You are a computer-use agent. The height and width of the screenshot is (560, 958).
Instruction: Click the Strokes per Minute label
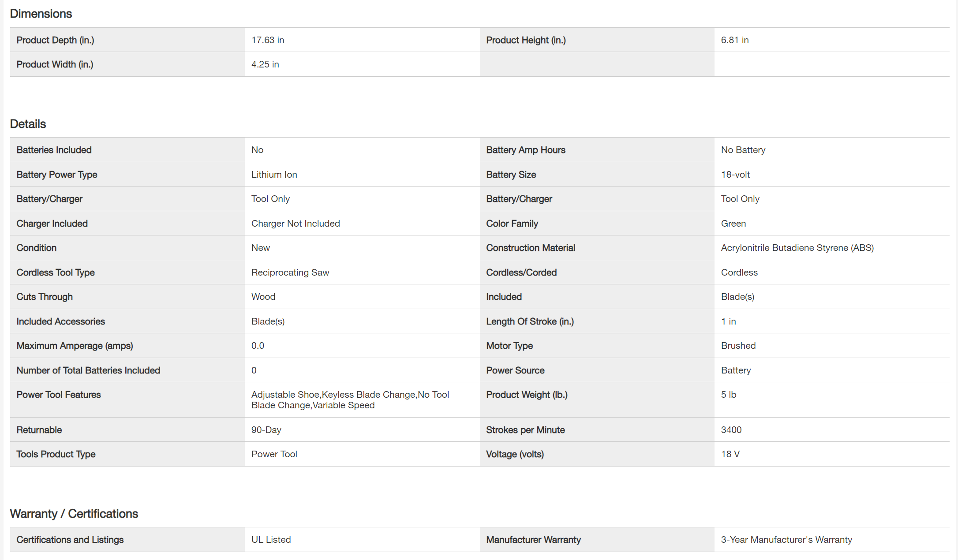(x=525, y=430)
